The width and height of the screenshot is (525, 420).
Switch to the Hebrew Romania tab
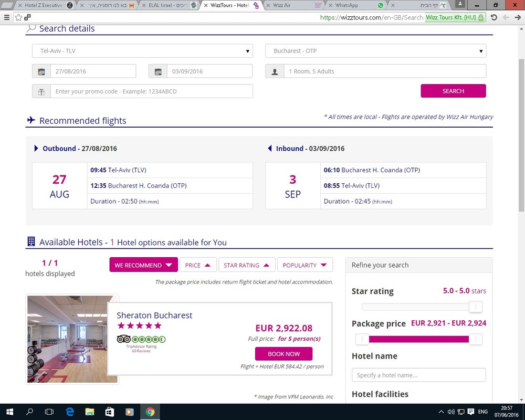pyautogui.click(x=108, y=5)
